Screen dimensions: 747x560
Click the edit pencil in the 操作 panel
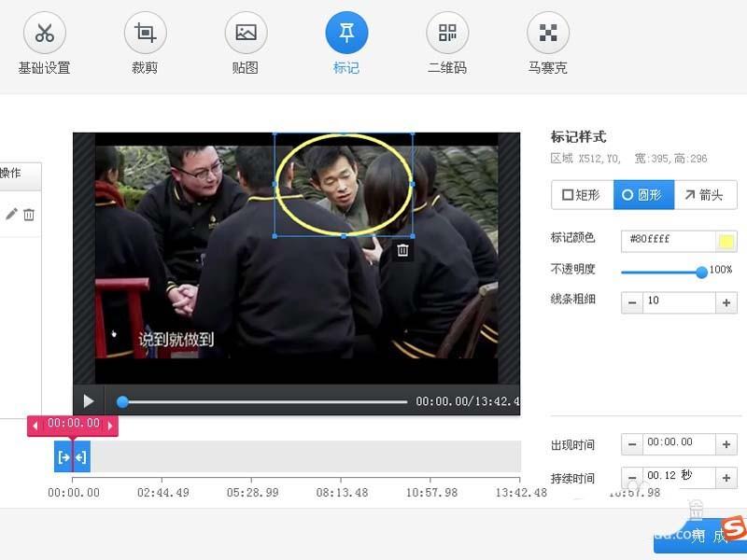pos(10,214)
